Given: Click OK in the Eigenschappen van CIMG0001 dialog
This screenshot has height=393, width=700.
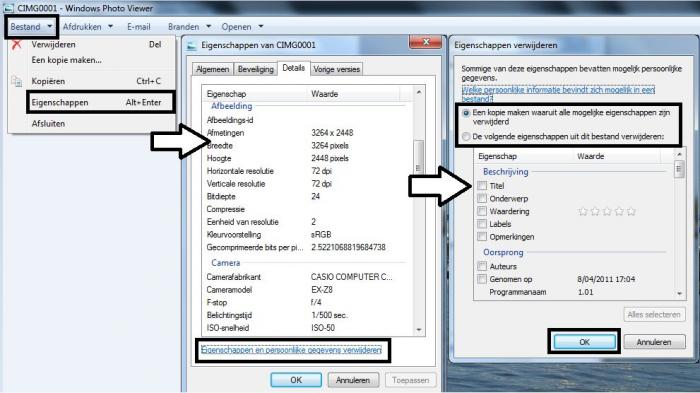Looking at the screenshot, I should click(x=296, y=380).
